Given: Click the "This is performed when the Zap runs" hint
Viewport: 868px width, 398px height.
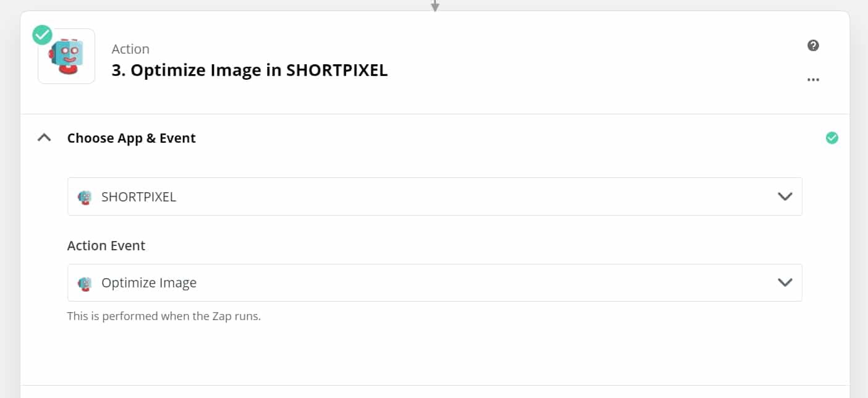Looking at the screenshot, I should point(164,316).
